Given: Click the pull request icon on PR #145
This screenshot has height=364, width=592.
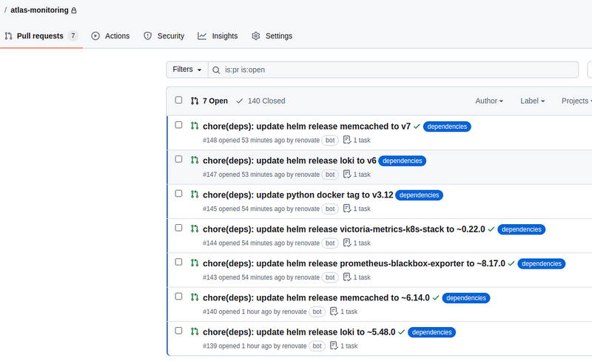Looking at the screenshot, I should [x=195, y=194].
